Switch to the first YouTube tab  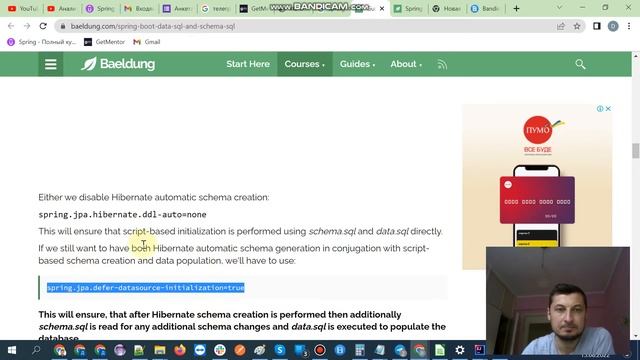[22, 9]
